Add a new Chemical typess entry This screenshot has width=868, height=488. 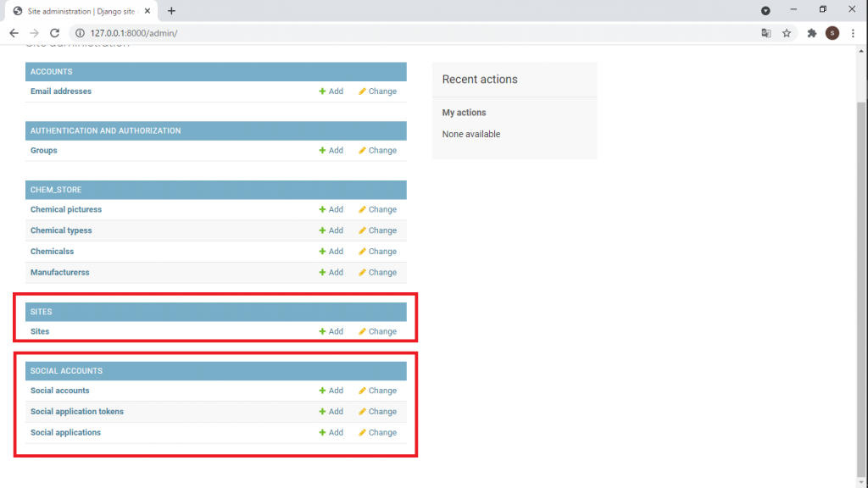pos(331,230)
